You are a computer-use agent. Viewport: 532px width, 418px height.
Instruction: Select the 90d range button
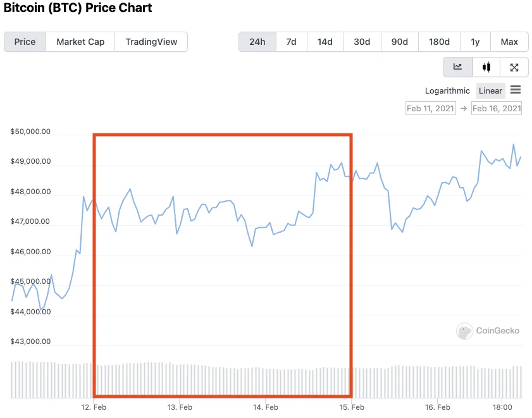399,42
